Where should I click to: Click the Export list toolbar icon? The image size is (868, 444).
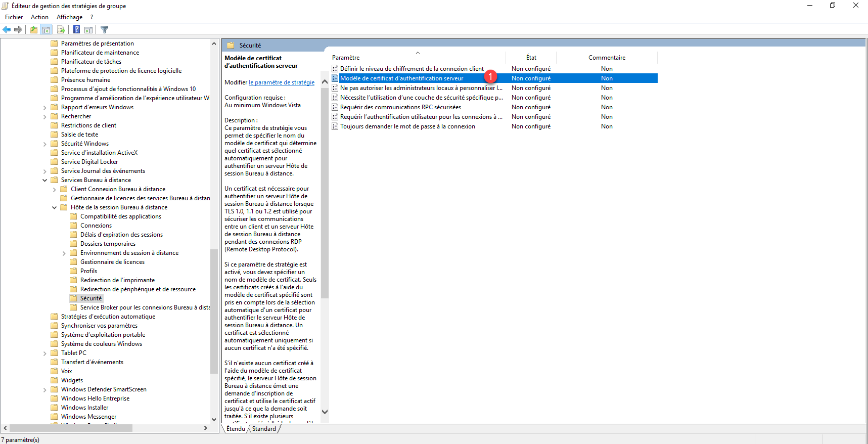[61, 30]
